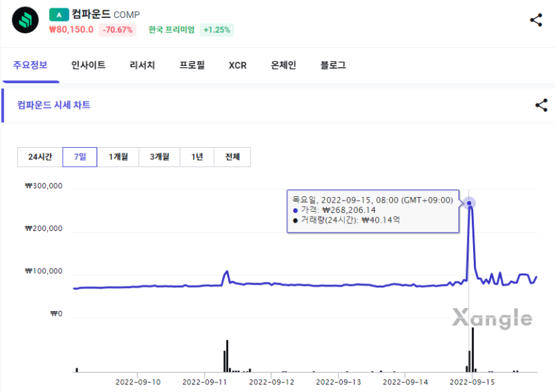
Task: Share the coin page via top share icon
Action: [536, 20]
